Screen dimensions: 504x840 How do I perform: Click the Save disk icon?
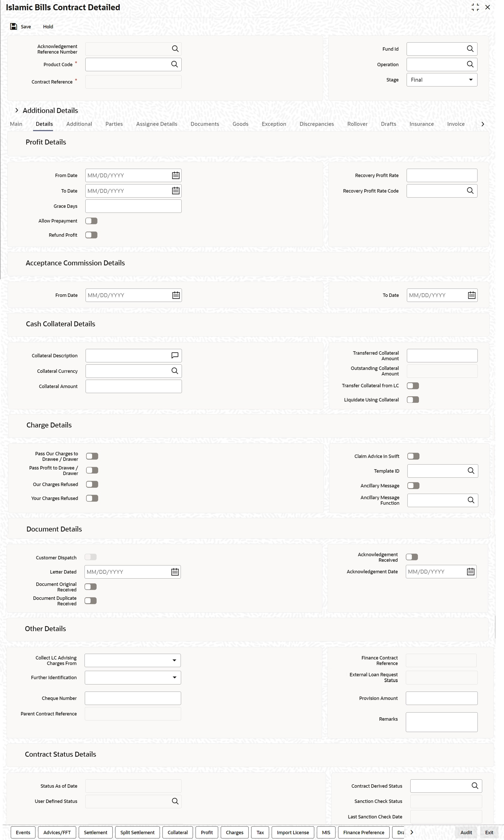coord(14,27)
